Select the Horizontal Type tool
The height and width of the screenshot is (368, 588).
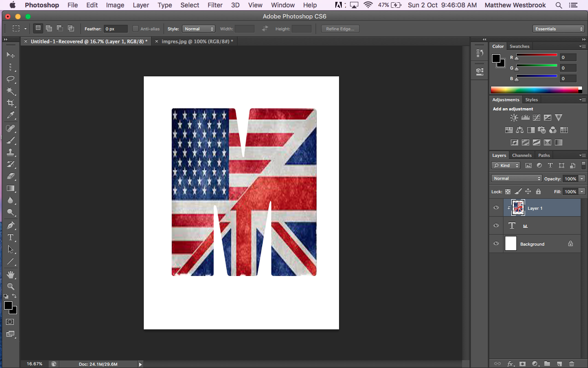pos(10,237)
